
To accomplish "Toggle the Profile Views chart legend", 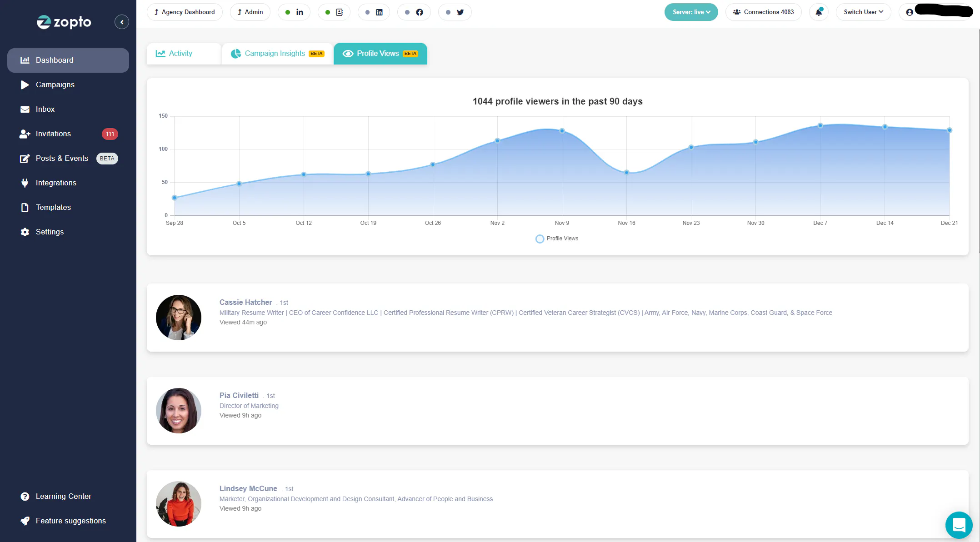I will (557, 239).
